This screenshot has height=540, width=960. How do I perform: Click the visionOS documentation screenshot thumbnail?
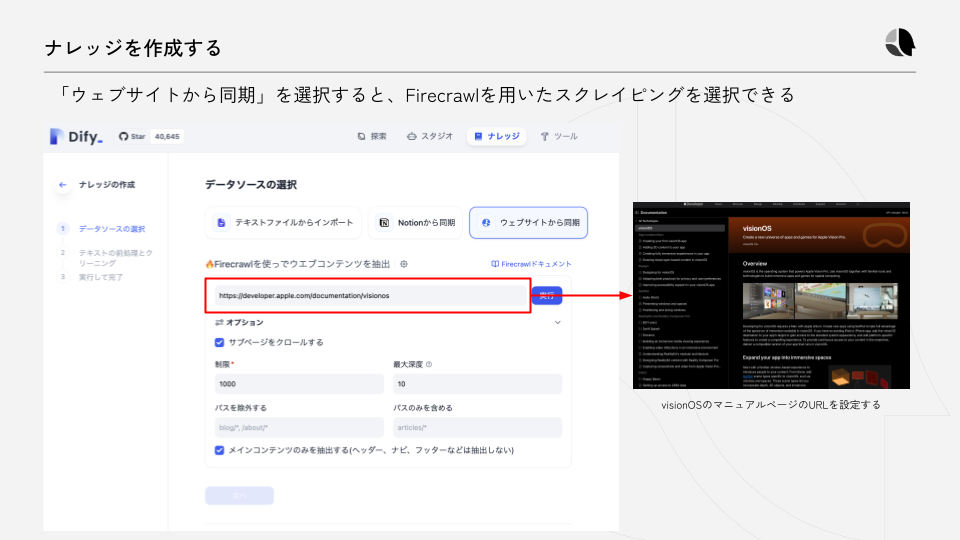(771, 295)
